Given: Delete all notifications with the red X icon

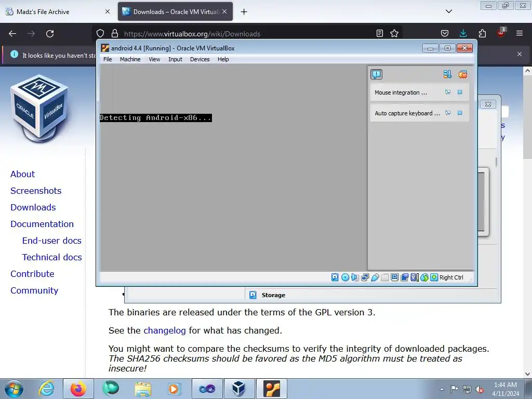Looking at the screenshot, I should tap(463, 74).
